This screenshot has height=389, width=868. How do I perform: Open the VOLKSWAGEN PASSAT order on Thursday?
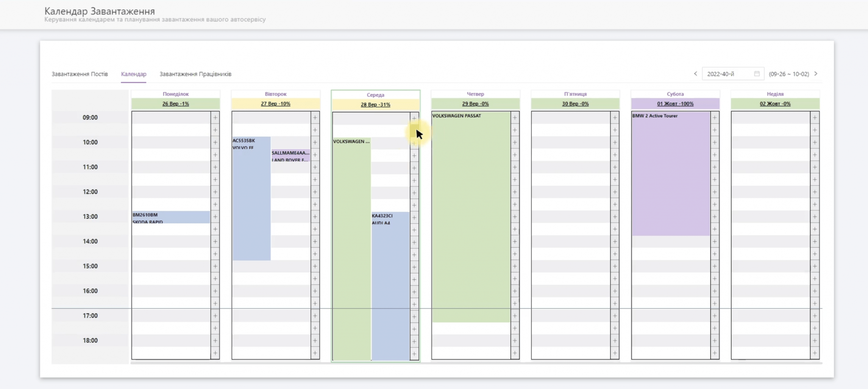point(471,217)
